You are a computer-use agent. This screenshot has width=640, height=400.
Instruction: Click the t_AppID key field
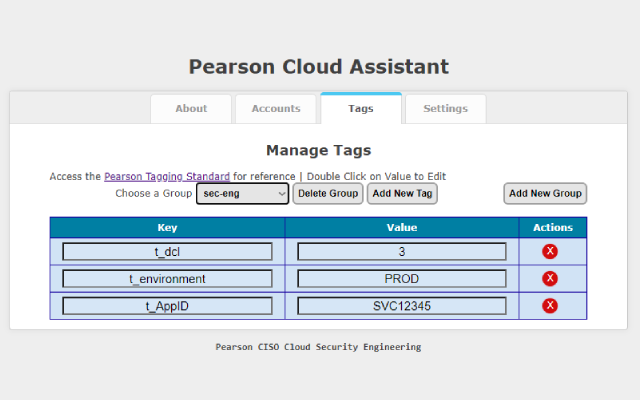pos(167,306)
